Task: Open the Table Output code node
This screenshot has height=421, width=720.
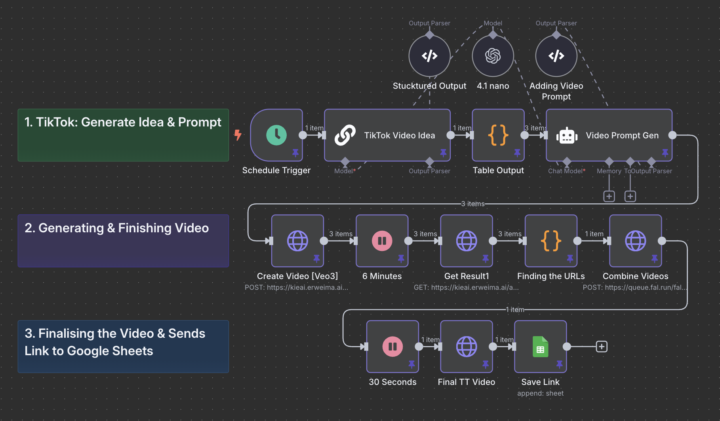Action: (x=498, y=135)
